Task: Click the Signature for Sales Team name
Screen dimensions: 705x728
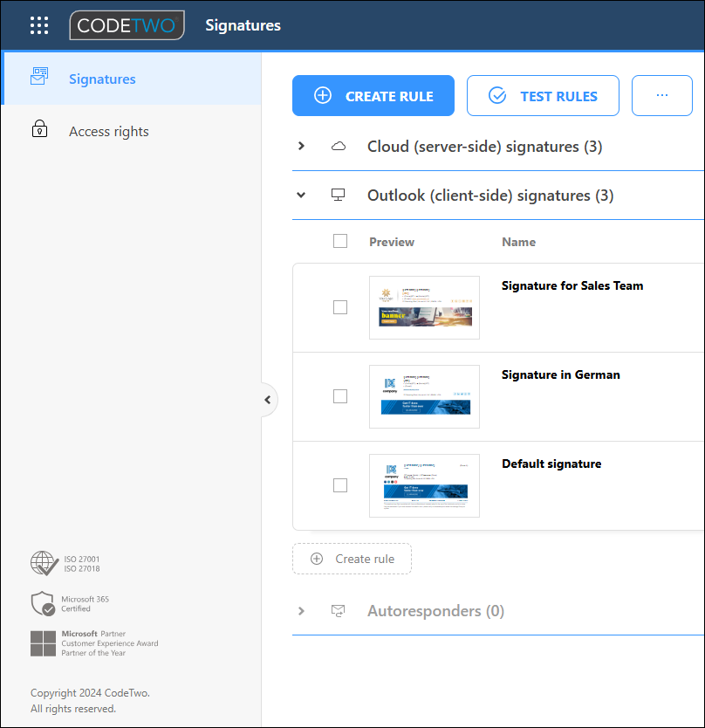Action: pyautogui.click(x=572, y=285)
